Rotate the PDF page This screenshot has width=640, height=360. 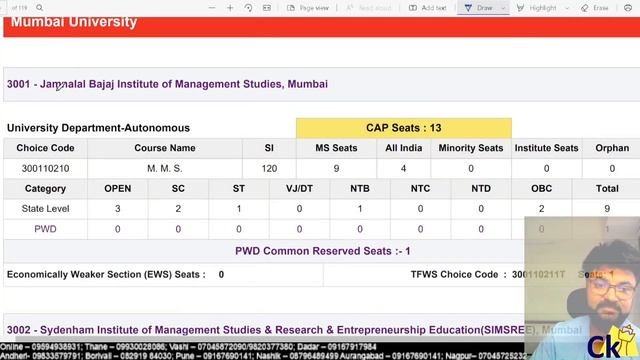click(248, 8)
